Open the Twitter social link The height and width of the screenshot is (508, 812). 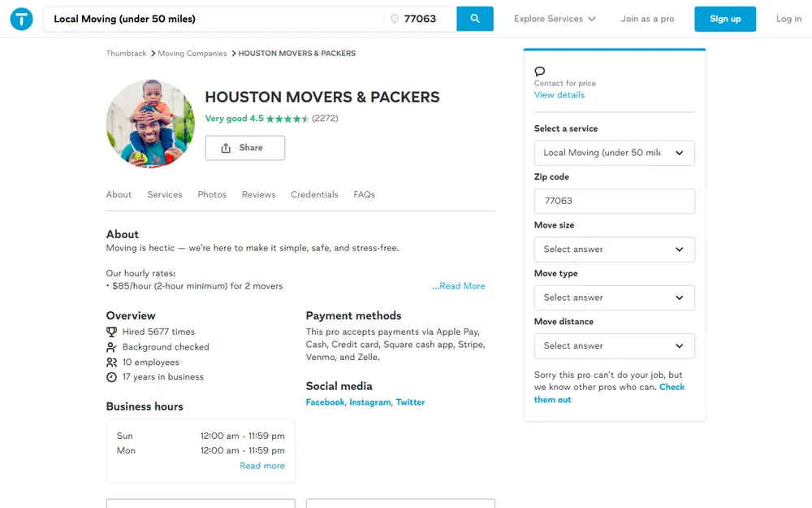(410, 402)
